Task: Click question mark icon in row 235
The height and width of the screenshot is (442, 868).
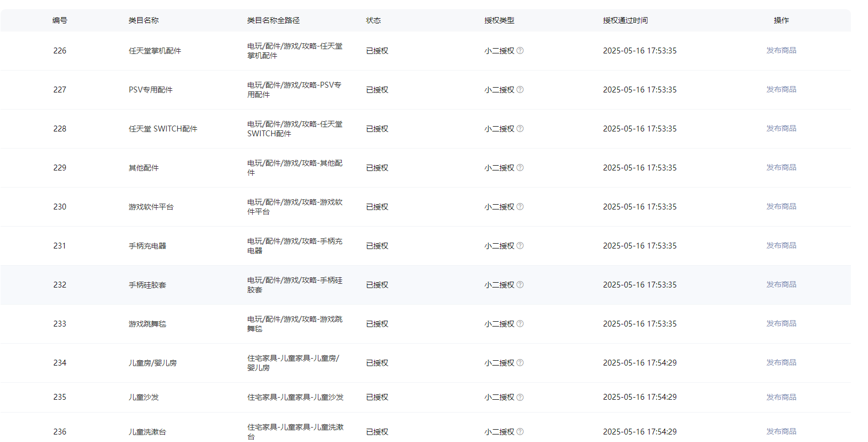Action: coord(520,397)
